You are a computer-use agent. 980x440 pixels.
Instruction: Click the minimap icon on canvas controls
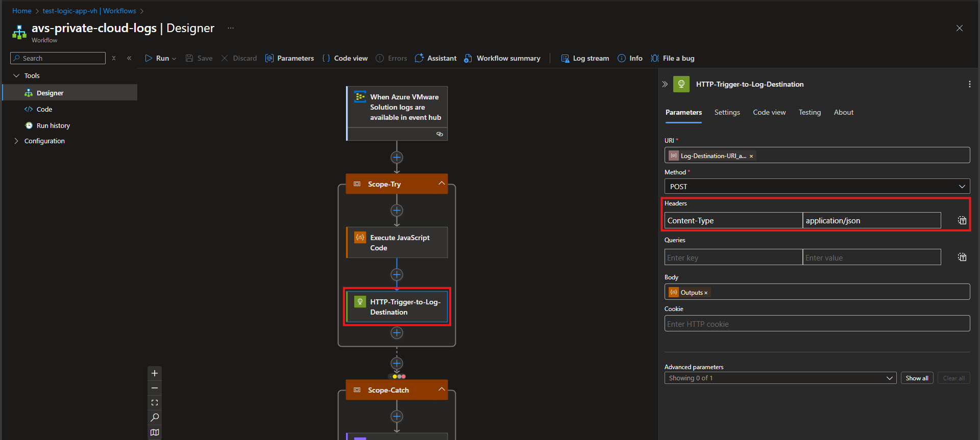155,432
